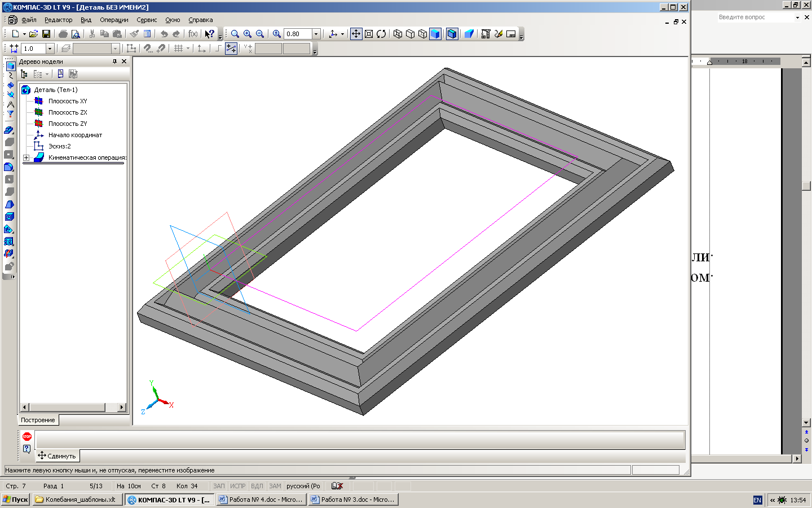This screenshot has width=812, height=508.
Task: Select Эскиз:2 in model tree
Action: (x=60, y=146)
